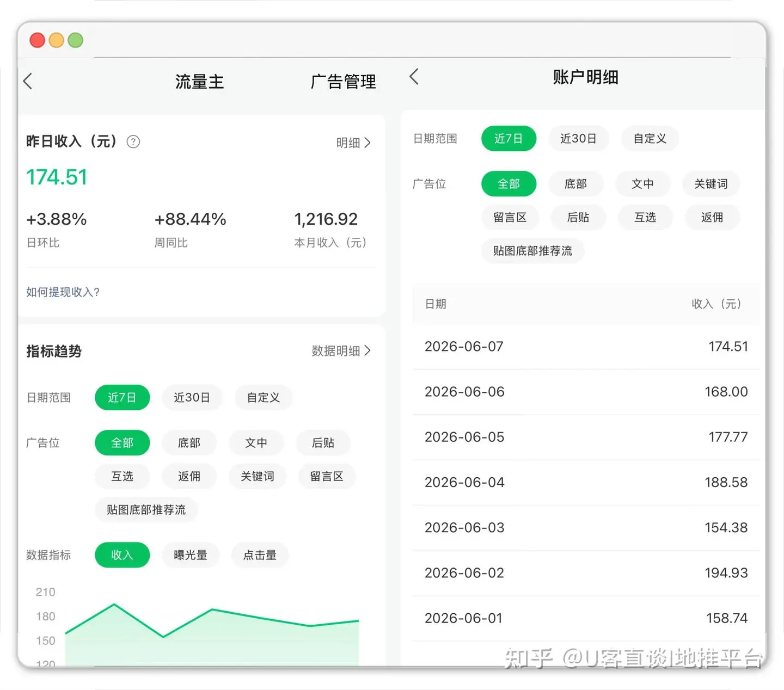The image size is (784, 690).
Task: Open the 如何提现收入? link
Action: click(x=63, y=292)
